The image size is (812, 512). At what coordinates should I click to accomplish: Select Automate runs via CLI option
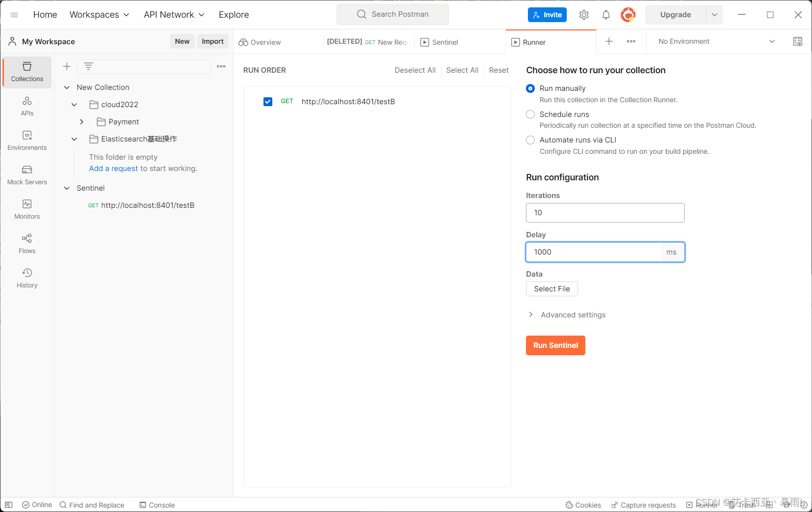pyautogui.click(x=530, y=140)
